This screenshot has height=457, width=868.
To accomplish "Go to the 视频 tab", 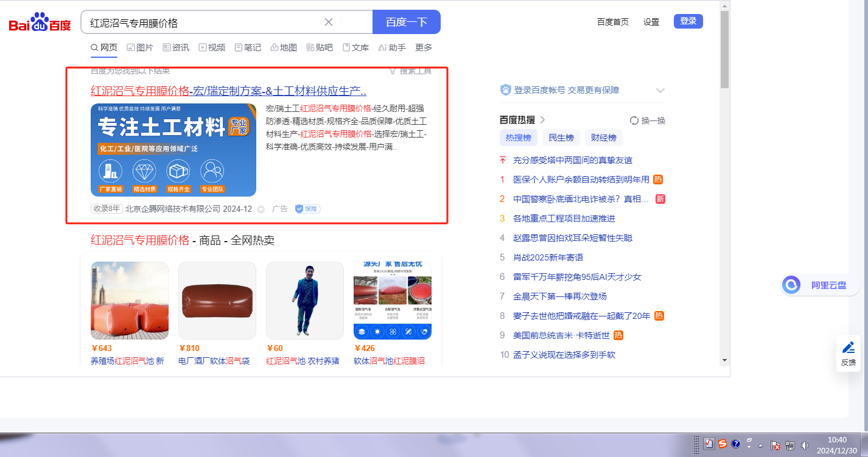I will (212, 47).
